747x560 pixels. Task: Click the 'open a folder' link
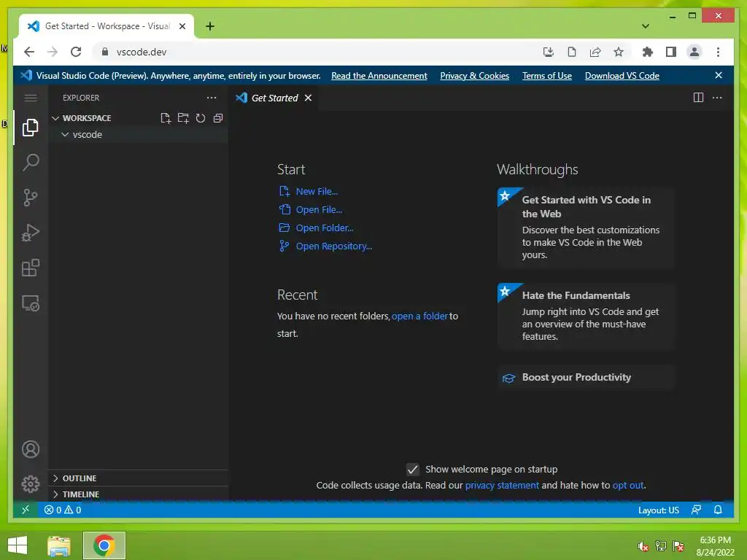tap(419, 316)
